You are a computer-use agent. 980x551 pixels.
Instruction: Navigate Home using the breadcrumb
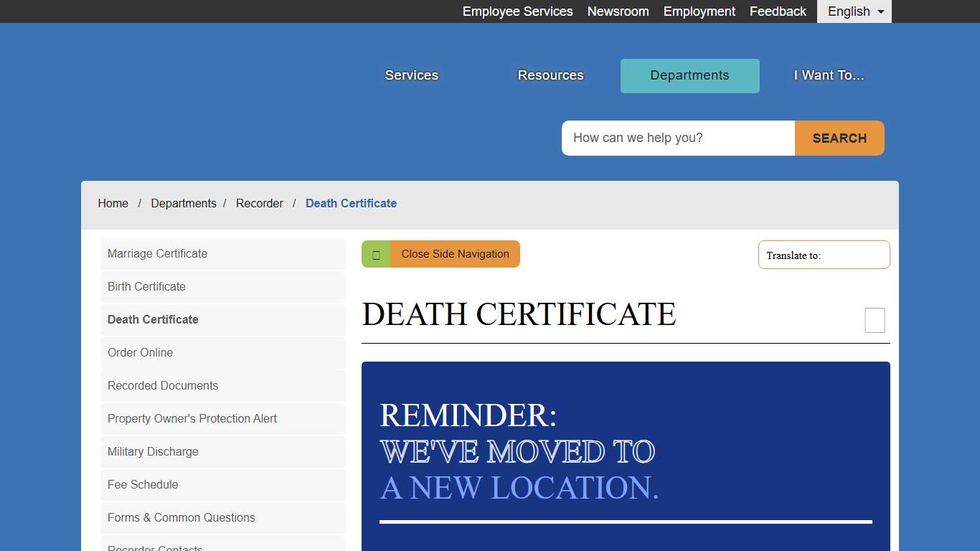pyautogui.click(x=113, y=203)
